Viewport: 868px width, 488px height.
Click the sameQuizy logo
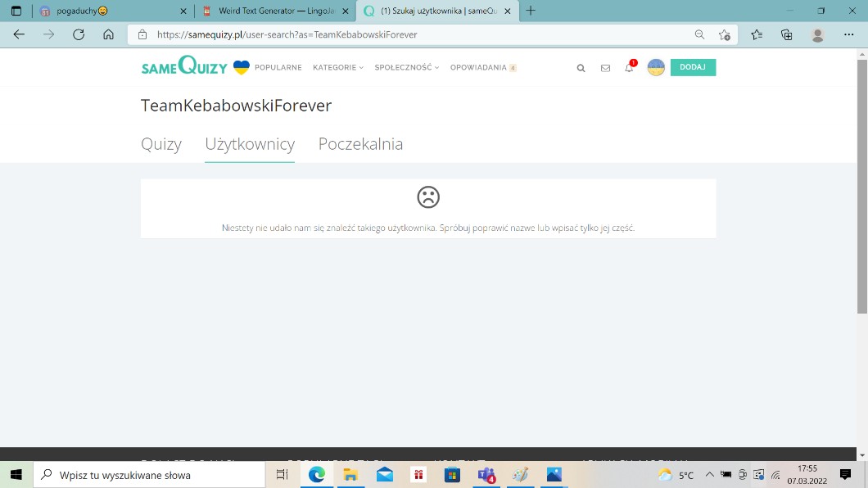click(x=184, y=67)
